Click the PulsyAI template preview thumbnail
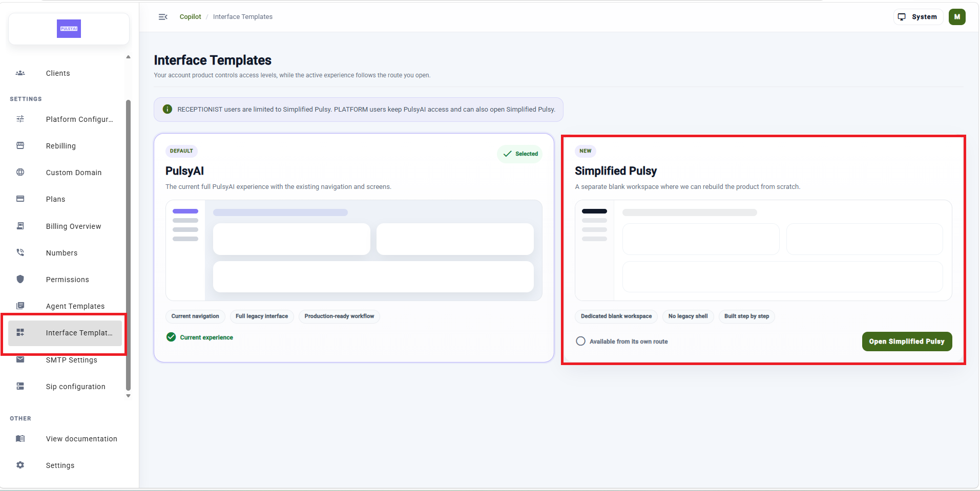The image size is (980, 491). click(x=354, y=250)
